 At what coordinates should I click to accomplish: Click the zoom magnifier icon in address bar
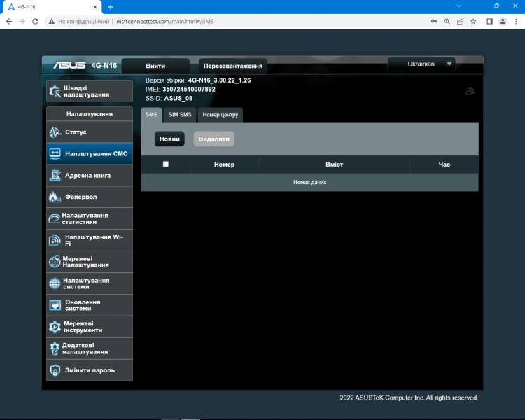(447, 22)
